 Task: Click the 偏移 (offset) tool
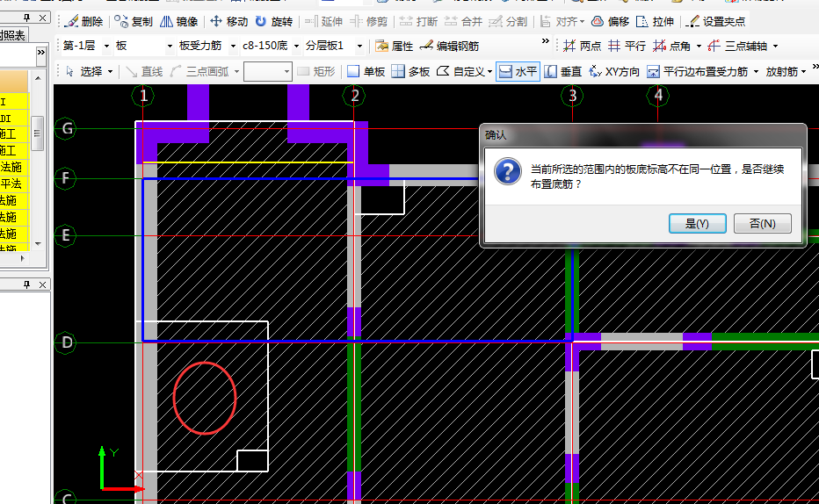610,21
